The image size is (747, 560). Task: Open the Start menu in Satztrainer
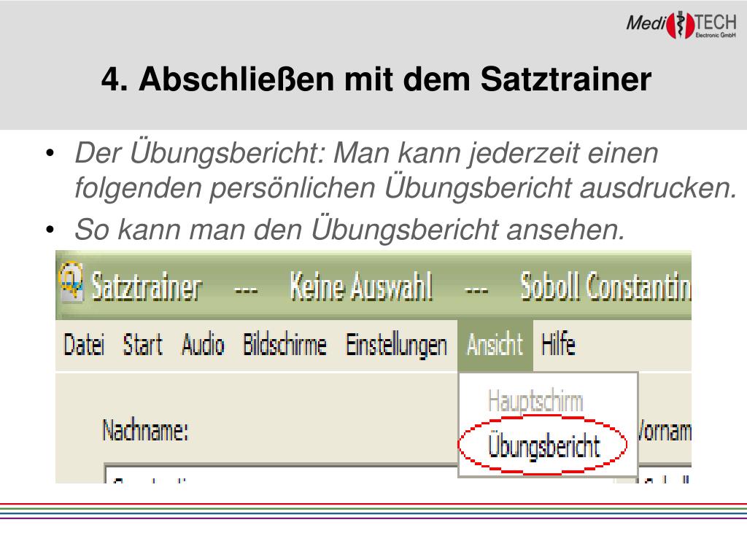pyautogui.click(x=142, y=345)
